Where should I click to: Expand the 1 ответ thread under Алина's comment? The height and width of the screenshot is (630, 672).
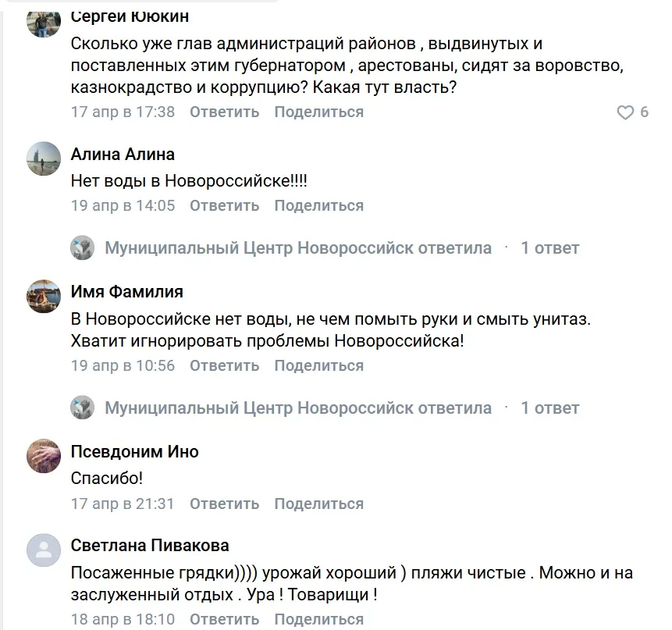(x=549, y=248)
